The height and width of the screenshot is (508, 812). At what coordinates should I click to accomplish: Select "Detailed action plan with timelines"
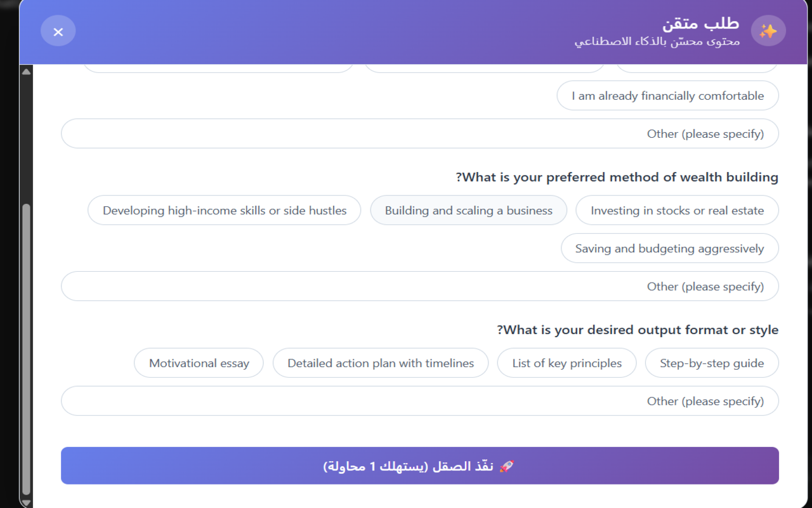tap(381, 363)
